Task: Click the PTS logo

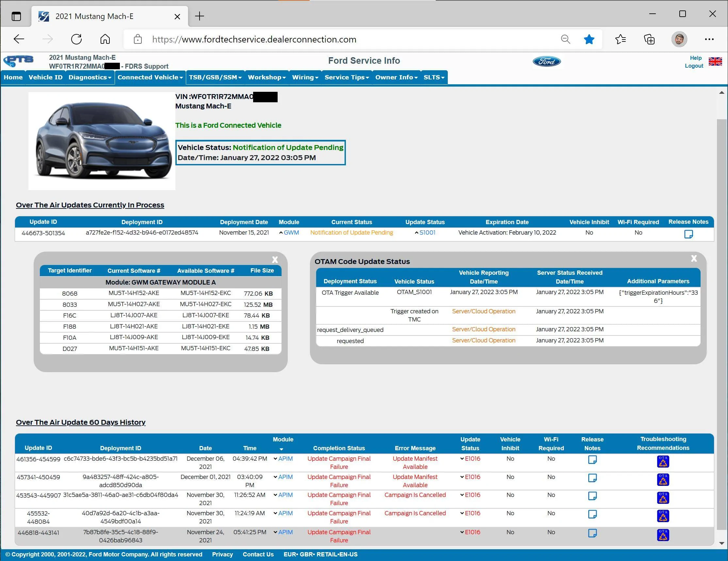Action: coord(19,61)
